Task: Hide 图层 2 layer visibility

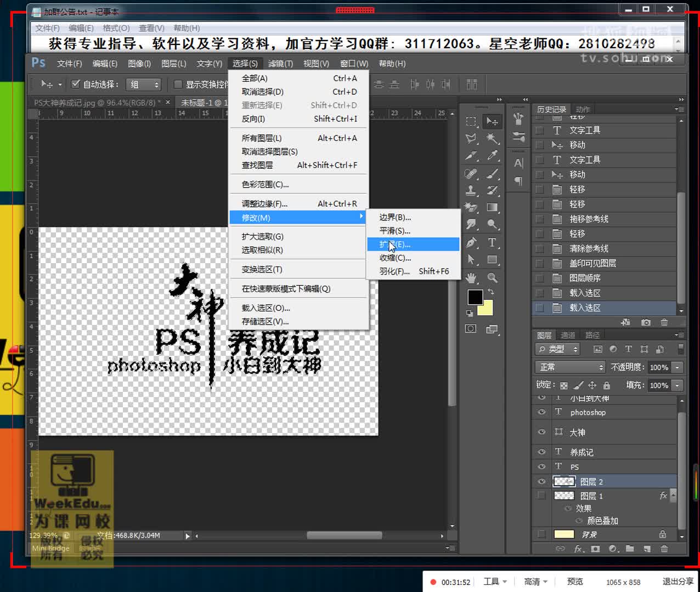Action: [541, 481]
